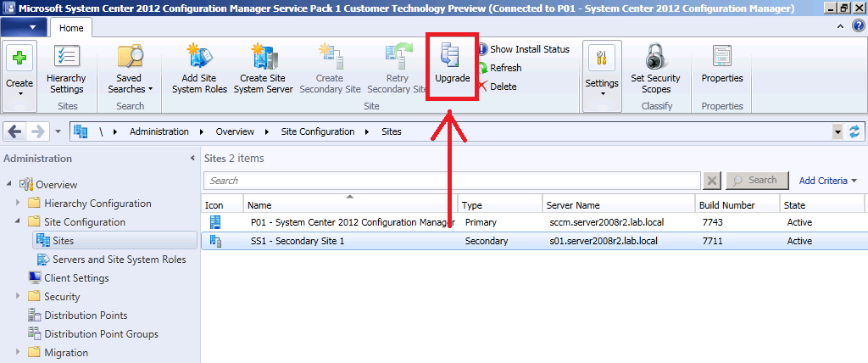Click the Back navigation arrow
The image size is (868, 363).
tap(15, 131)
